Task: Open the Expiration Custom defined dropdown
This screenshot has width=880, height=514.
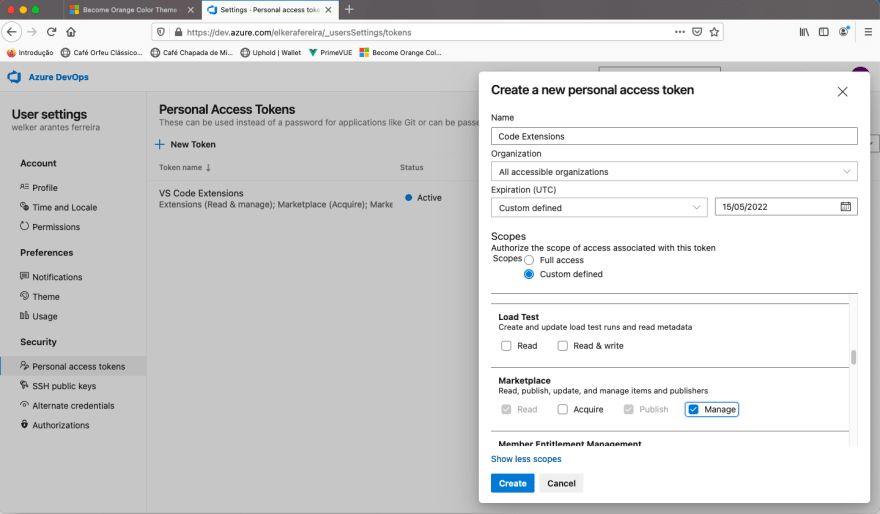Action: click(599, 208)
